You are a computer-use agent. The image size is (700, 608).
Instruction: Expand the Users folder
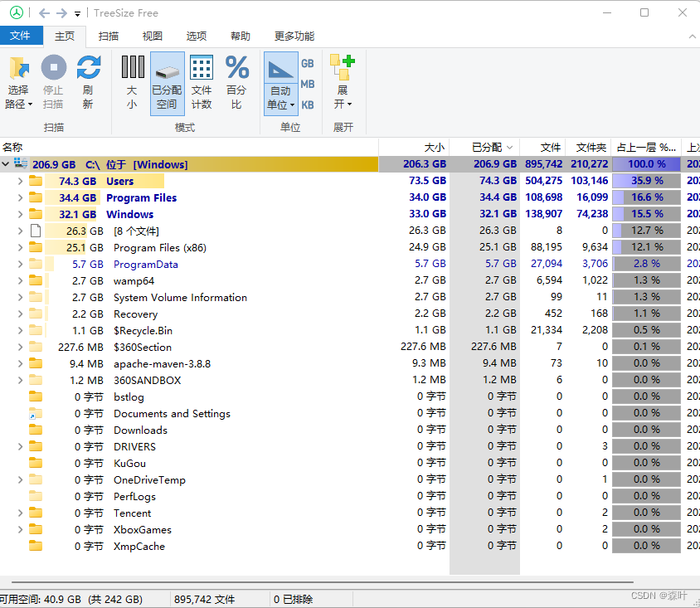pos(20,181)
